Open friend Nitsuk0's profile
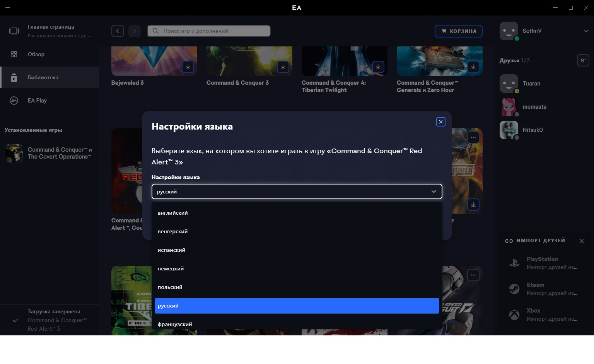 tap(544, 130)
